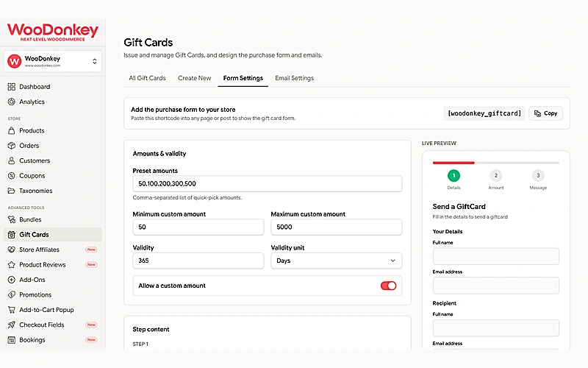Image resolution: width=588 pixels, height=368 pixels.
Task: Click the Validity 365 field
Action: (198, 261)
